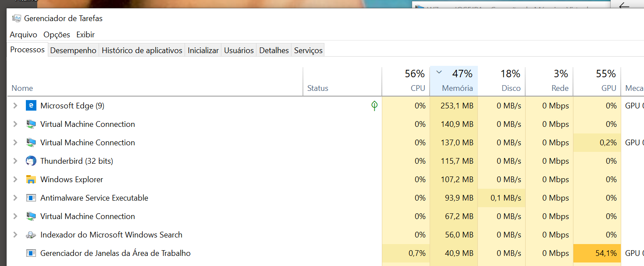Expand the Thunderbird (32 bits) process

point(15,161)
